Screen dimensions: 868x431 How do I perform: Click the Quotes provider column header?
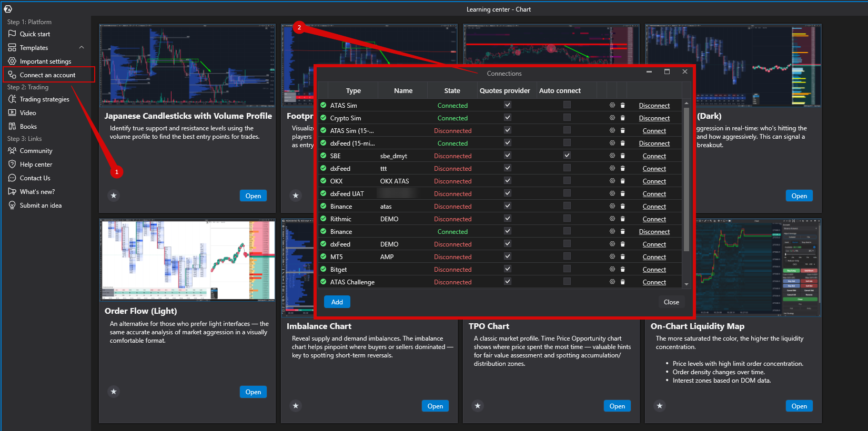[x=505, y=90]
